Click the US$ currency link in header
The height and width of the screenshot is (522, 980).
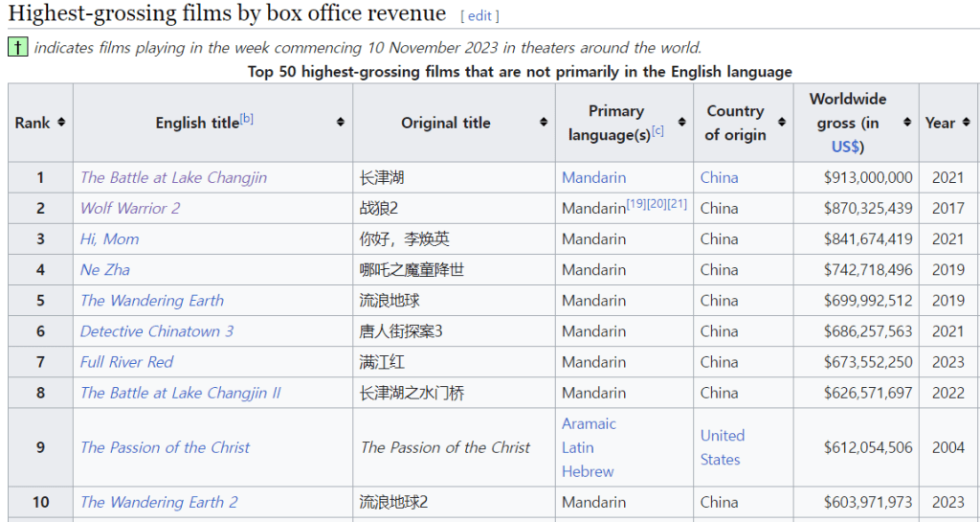(x=847, y=147)
